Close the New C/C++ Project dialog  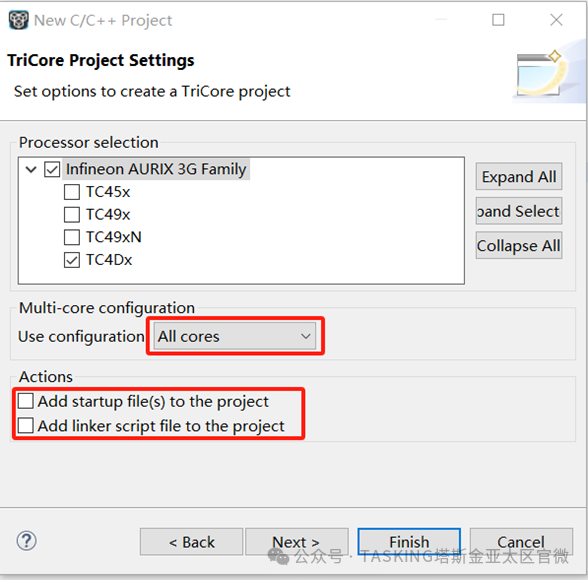(x=556, y=20)
